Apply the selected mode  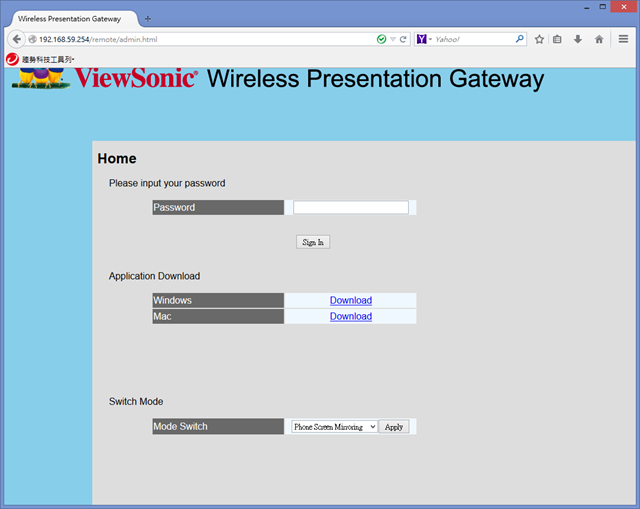[394, 427]
